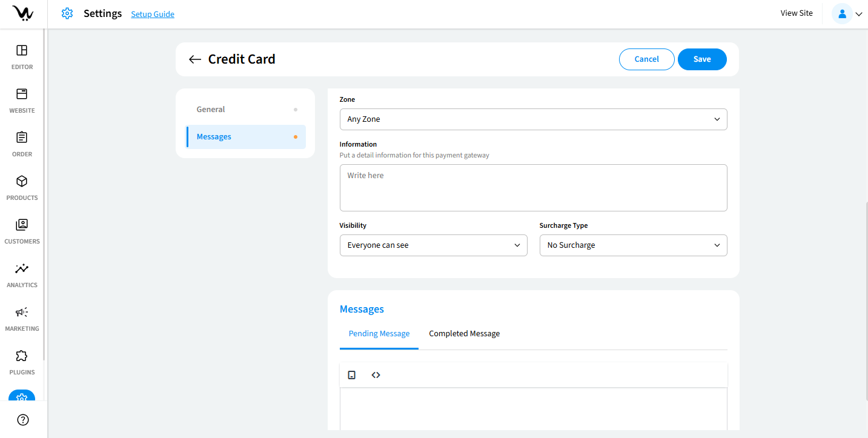
Task: Open the Customers sidebar icon
Action: [x=22, y=225]
